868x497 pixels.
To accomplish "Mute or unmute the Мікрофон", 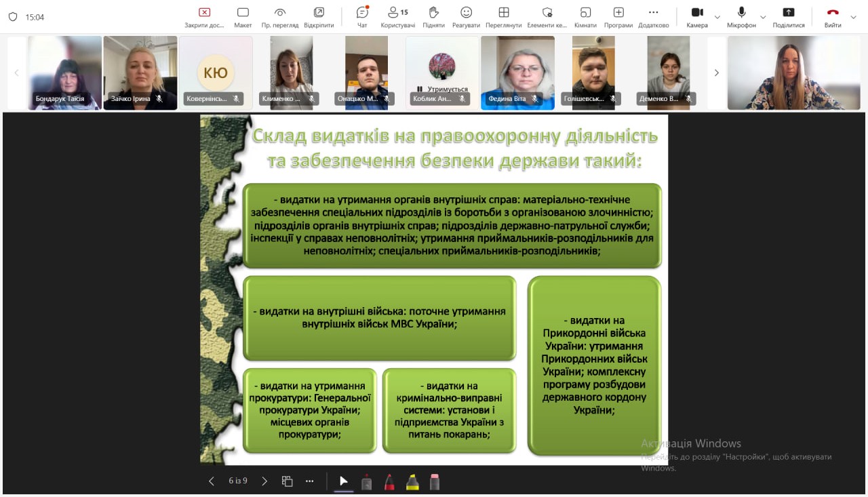I will pos(741,17).
